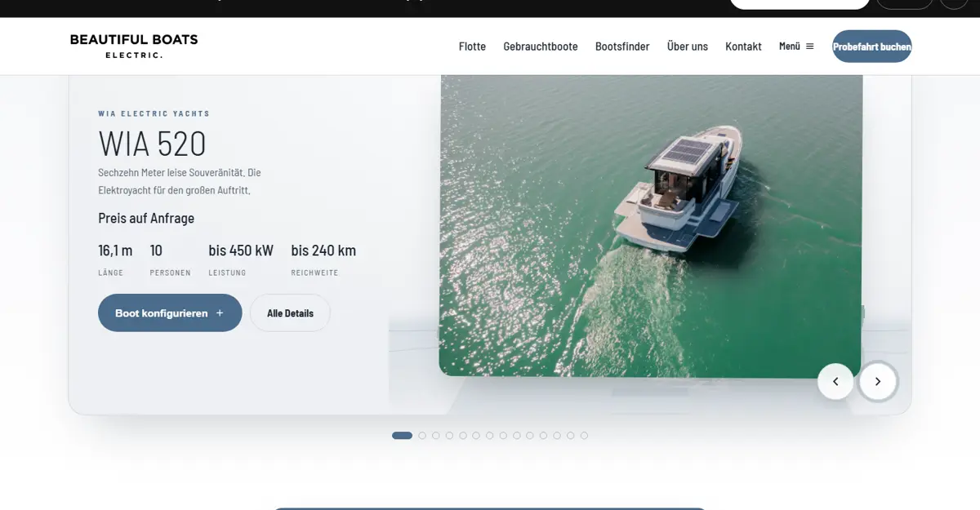980x510 pixels.
Task: Open the Gebrauchtboote navigation item
Action: [541, 47]
